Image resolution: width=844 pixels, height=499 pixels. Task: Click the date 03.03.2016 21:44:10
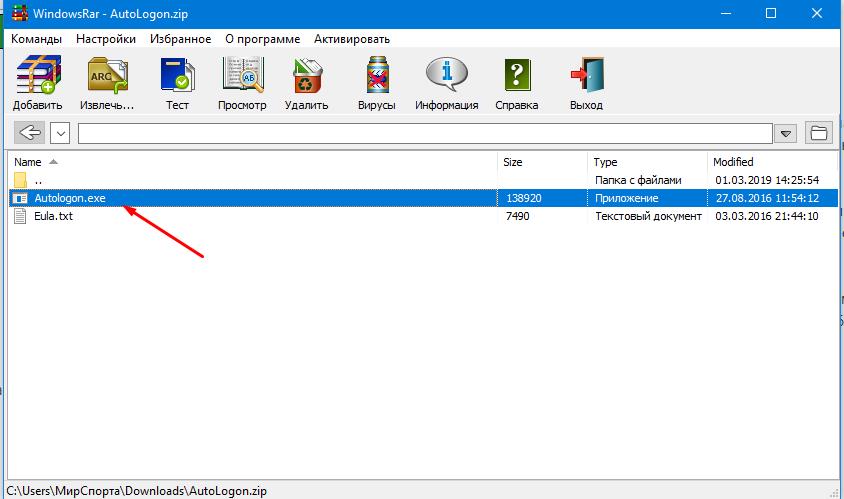767,216
